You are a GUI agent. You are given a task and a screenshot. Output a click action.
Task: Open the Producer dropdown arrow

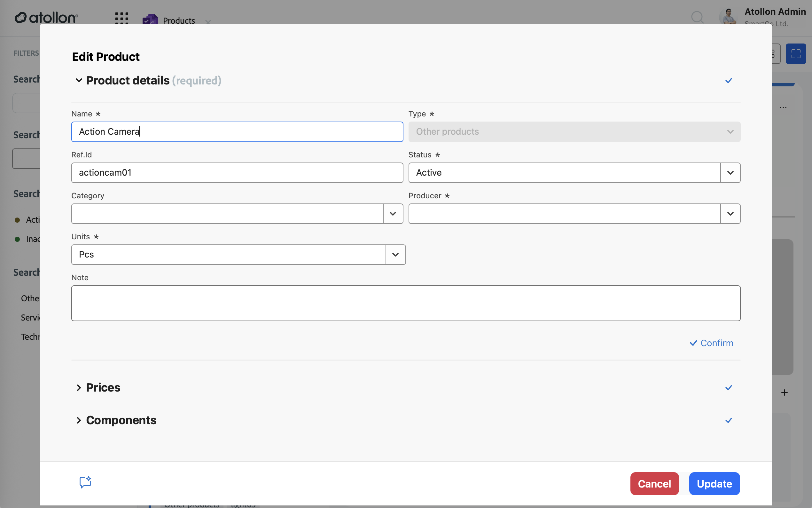click(730, 214)
